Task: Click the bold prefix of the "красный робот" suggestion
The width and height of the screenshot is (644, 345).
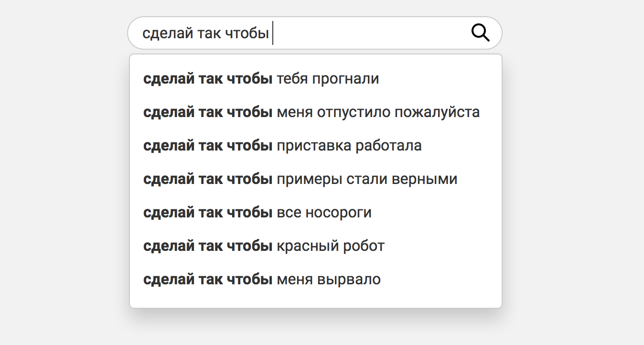Action: [208, 246]
